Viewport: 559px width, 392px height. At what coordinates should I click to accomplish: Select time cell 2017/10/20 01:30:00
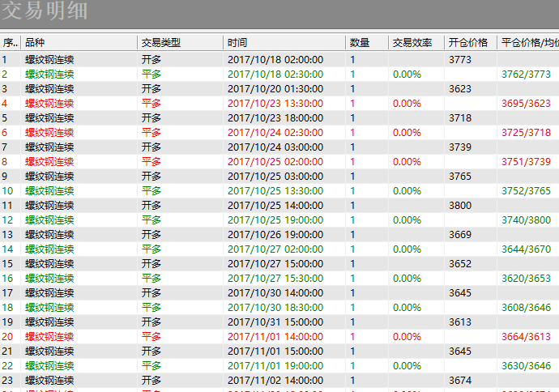(x=275, y=89)
